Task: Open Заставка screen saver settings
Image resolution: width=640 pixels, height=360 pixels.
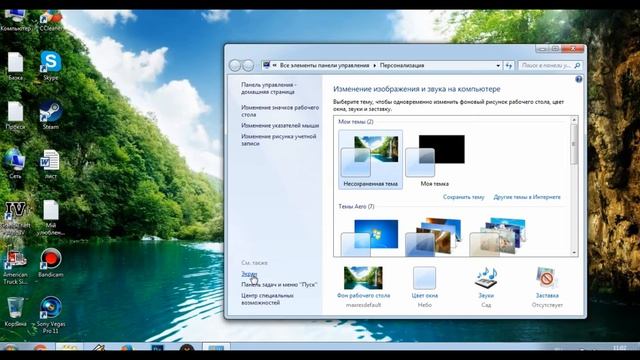Action: 547,287
